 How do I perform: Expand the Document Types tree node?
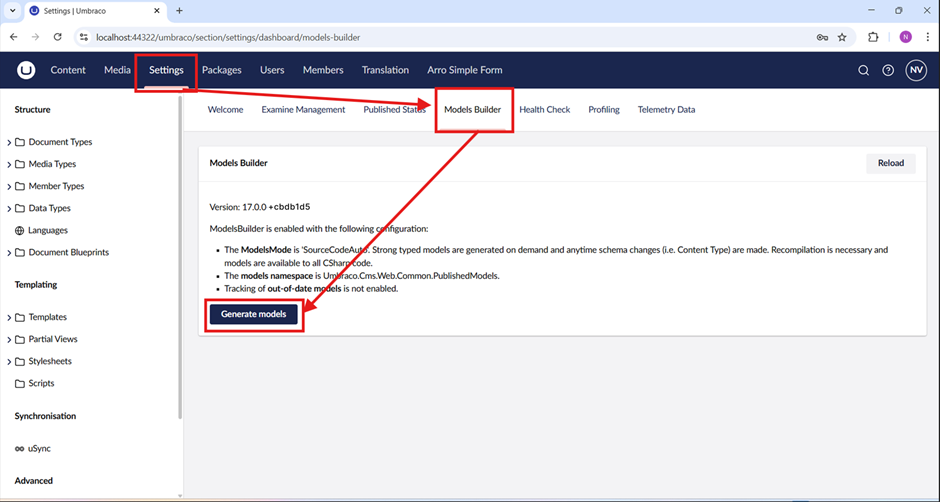[x=9, y=143]
